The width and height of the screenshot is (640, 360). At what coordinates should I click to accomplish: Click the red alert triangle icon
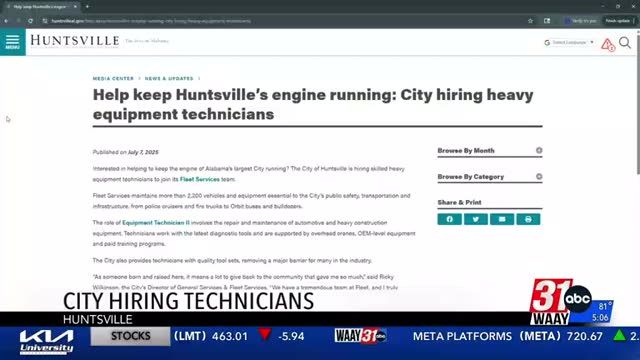pos(607,44)
